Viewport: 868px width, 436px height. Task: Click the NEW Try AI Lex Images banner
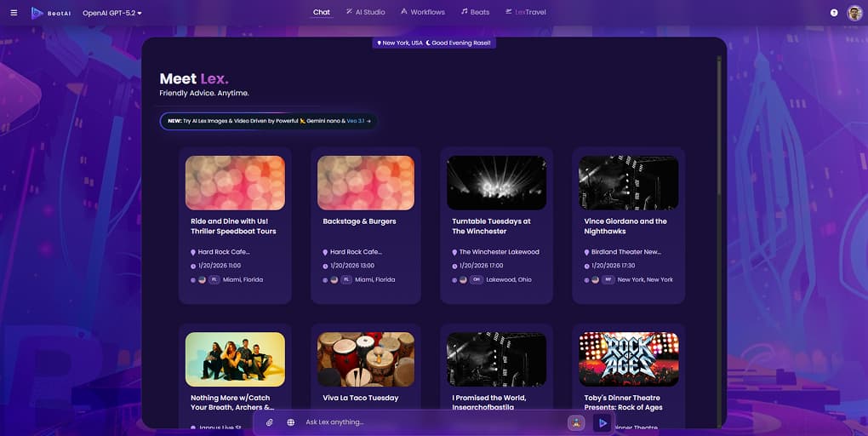point(268,121)
